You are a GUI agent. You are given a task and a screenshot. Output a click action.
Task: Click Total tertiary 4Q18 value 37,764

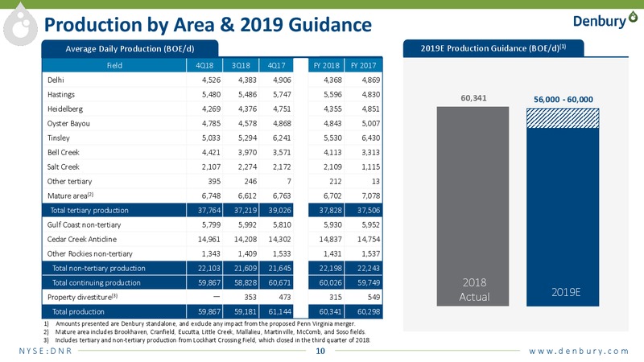pos(209,210)
